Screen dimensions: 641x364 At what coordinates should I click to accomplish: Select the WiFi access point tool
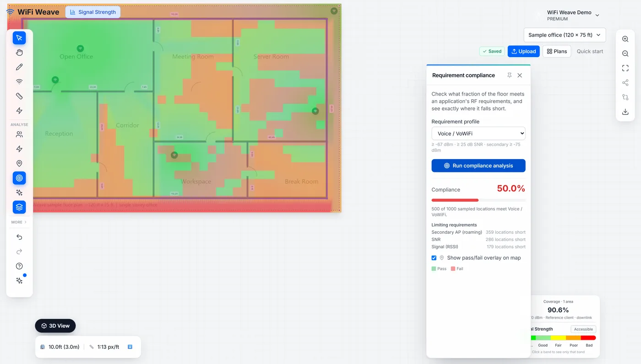click(19, 82)
